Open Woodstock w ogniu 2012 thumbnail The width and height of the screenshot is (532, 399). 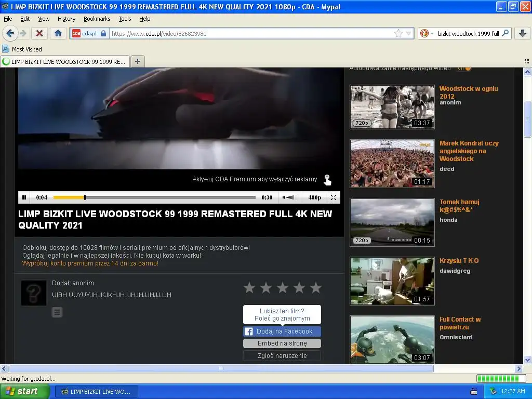point(392,107)
